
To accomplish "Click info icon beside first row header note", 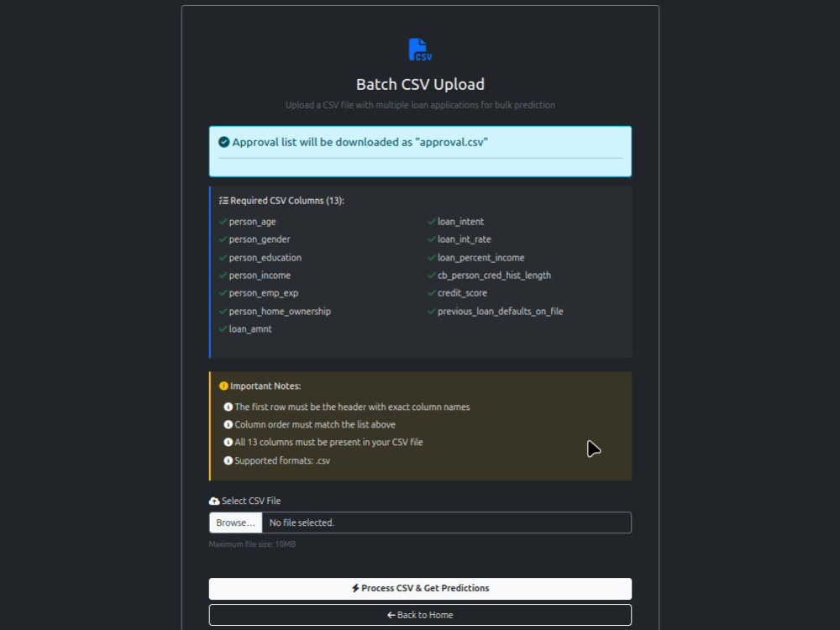I will coord(228,407).
